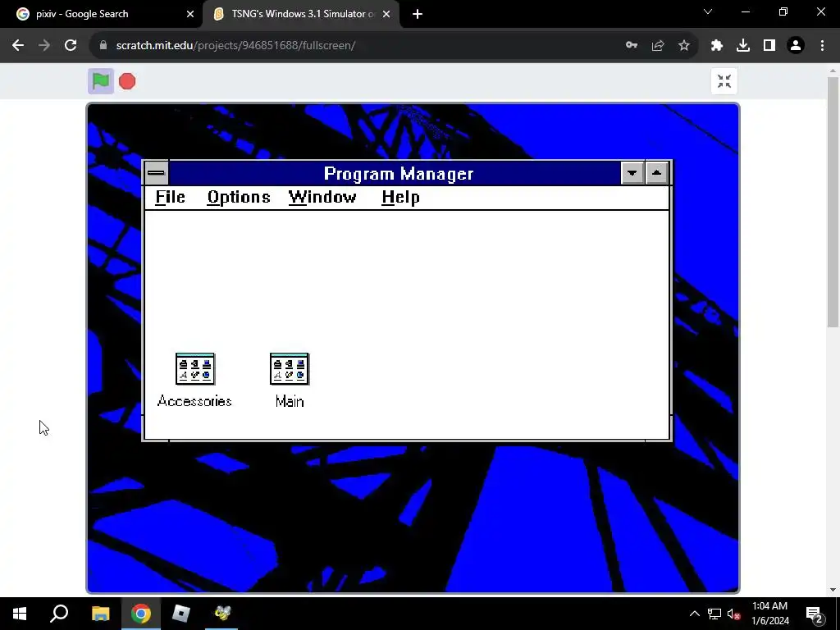Open Chrome downloads
840x630 pixels.
coord(743,46)
